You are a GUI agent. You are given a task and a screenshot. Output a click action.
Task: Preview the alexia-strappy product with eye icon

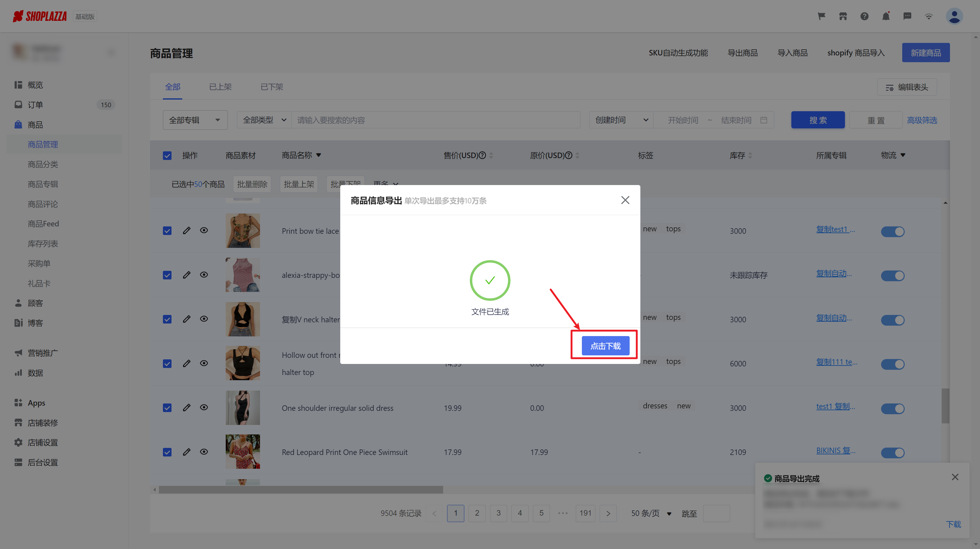(x=204, y=275)
